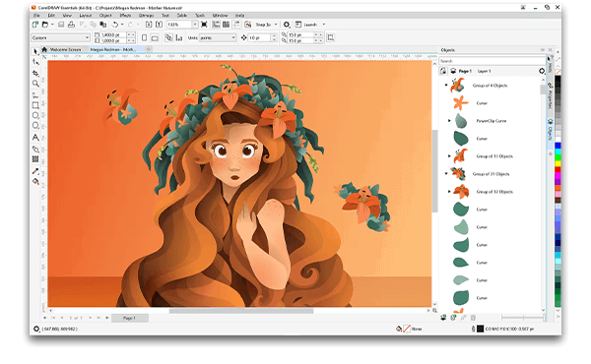Collapse Group of 31 Objects tree item
This screenshot has width=591, height=364.
pyautogui.click(x=446, y=173)
